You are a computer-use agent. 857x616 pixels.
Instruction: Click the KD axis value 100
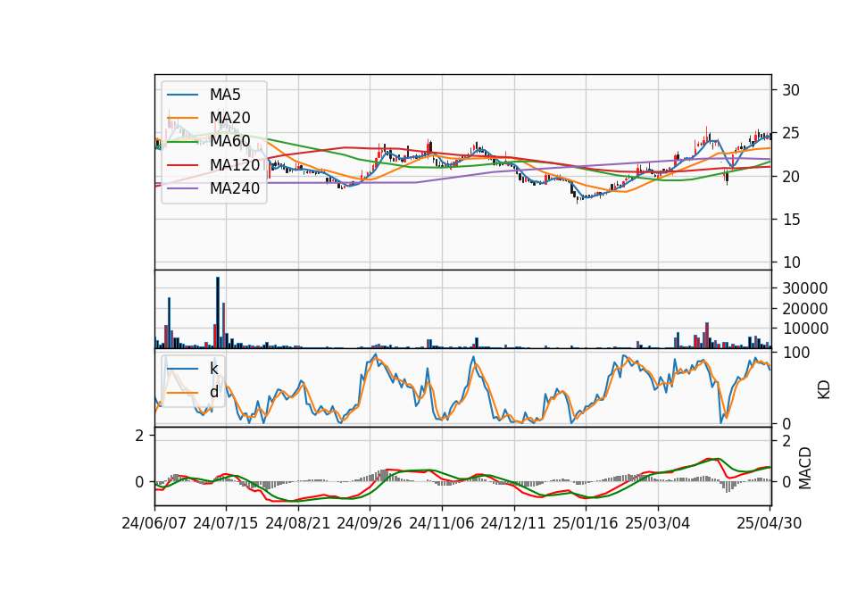tap(795, 353)
